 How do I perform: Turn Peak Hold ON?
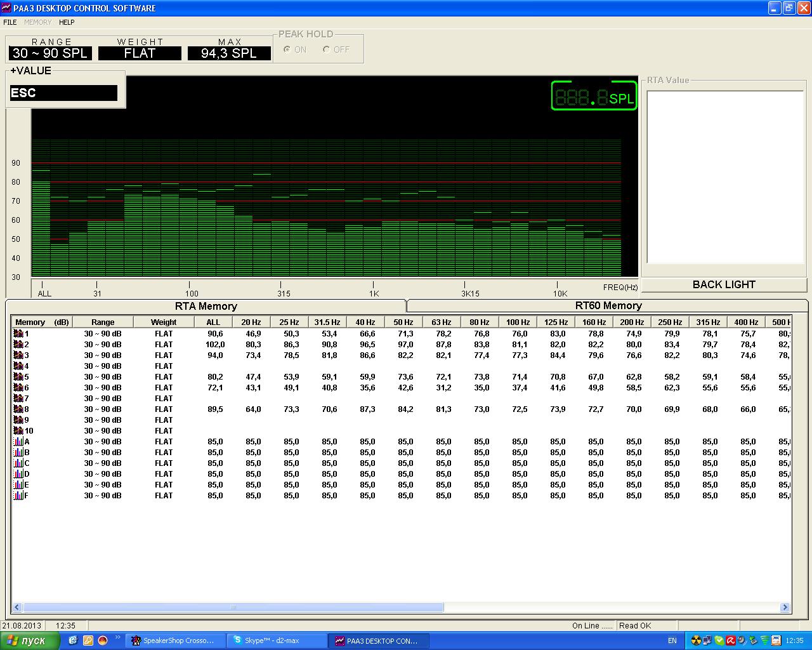287,50
